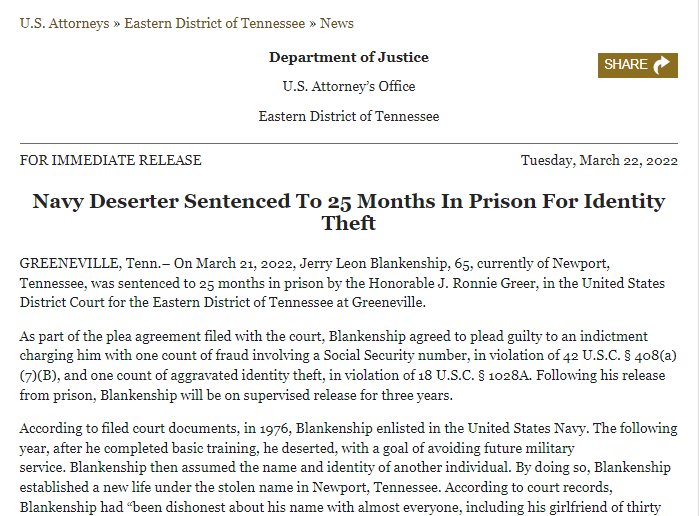This screenshot has width=699, height=516.
Task: Click Eastern District of Tennessee under Attorney's Office
Action: point(348,116)
